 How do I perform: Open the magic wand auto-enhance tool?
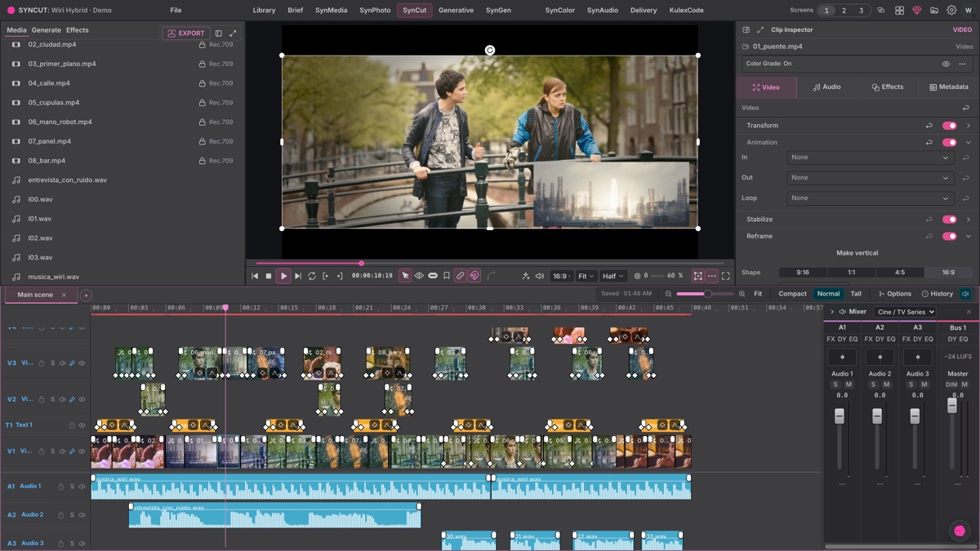pyautogui.click(x=526, y=276)
